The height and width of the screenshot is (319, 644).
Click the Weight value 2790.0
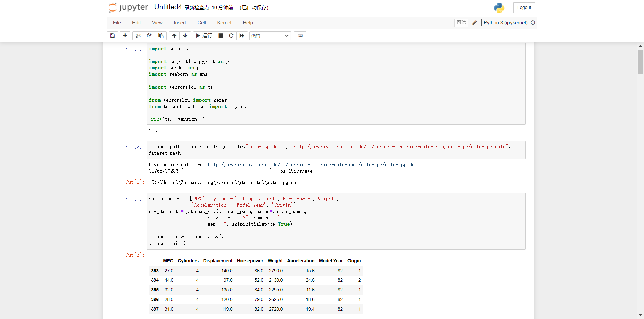click(276, 271)
